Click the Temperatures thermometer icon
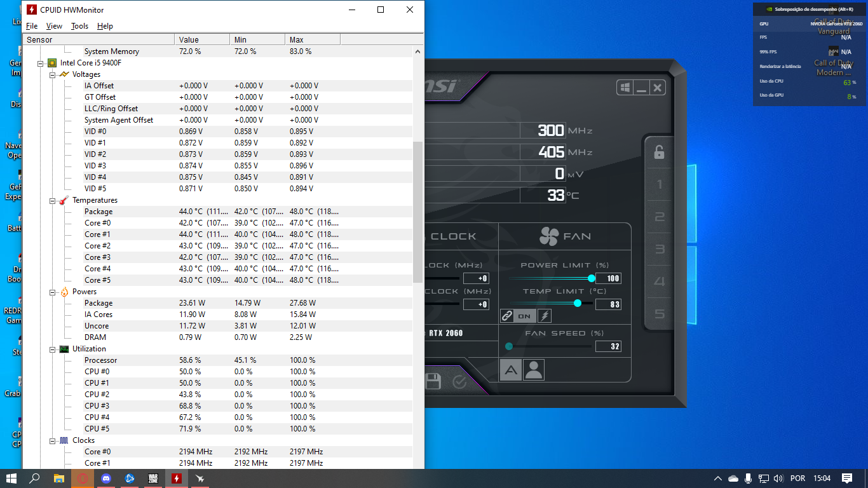 (64, 200)
